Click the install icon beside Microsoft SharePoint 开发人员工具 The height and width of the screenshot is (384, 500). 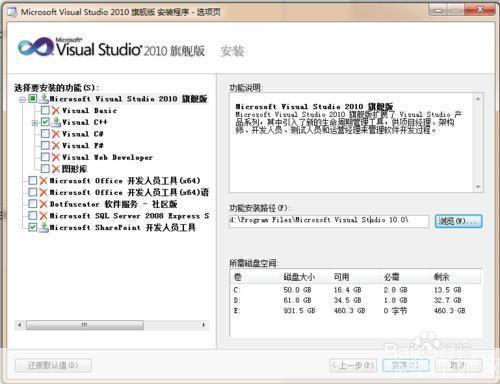(44, 227)
